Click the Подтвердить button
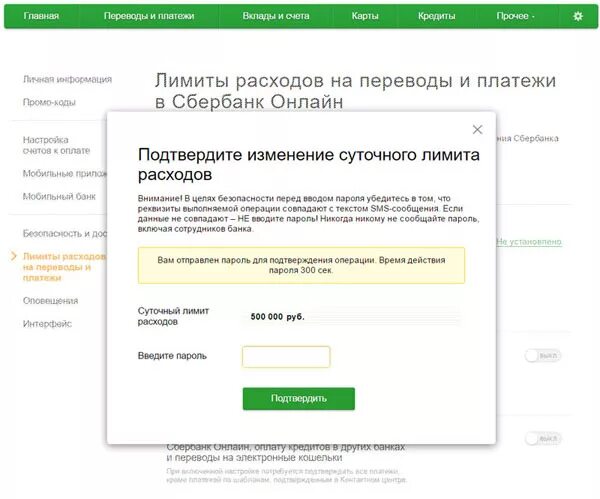This screenshot has height=499, width=600. coord(298,398)
